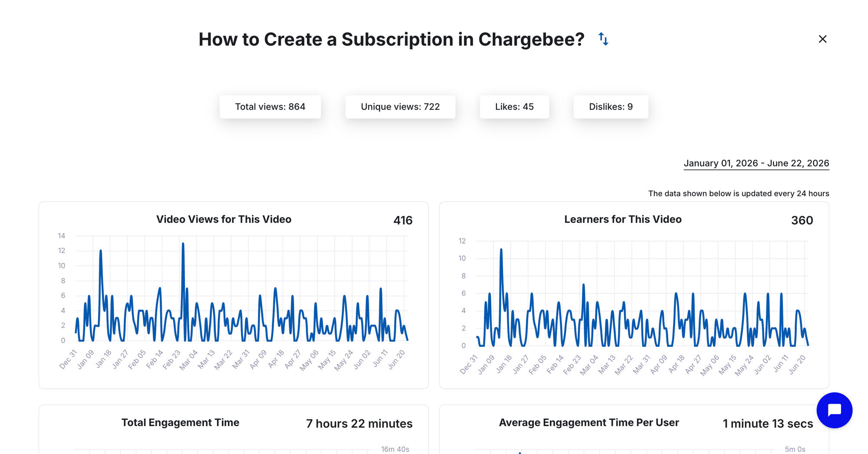
Task: Open the January 01 - June 22 date range picker
Action: point(756,163)
